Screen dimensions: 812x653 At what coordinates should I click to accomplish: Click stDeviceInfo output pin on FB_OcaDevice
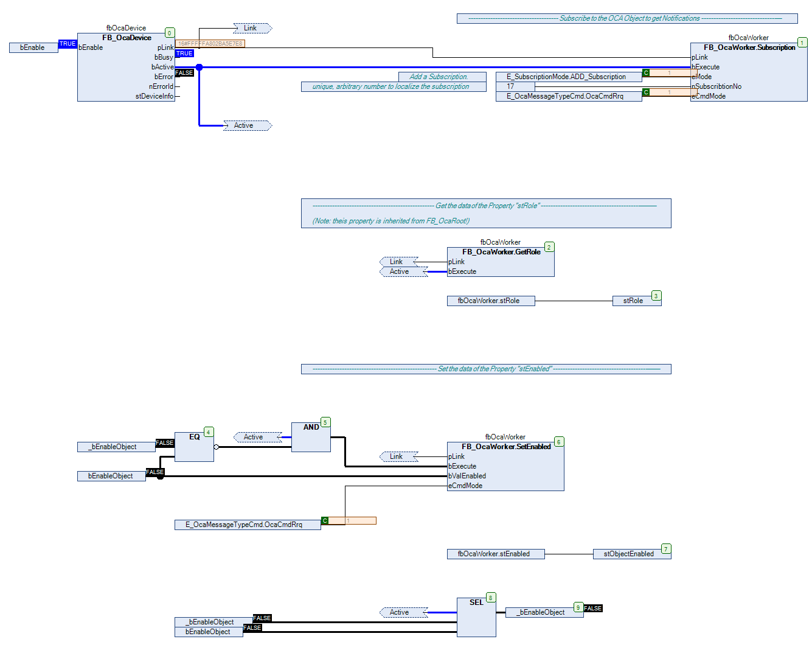(154, 96)
